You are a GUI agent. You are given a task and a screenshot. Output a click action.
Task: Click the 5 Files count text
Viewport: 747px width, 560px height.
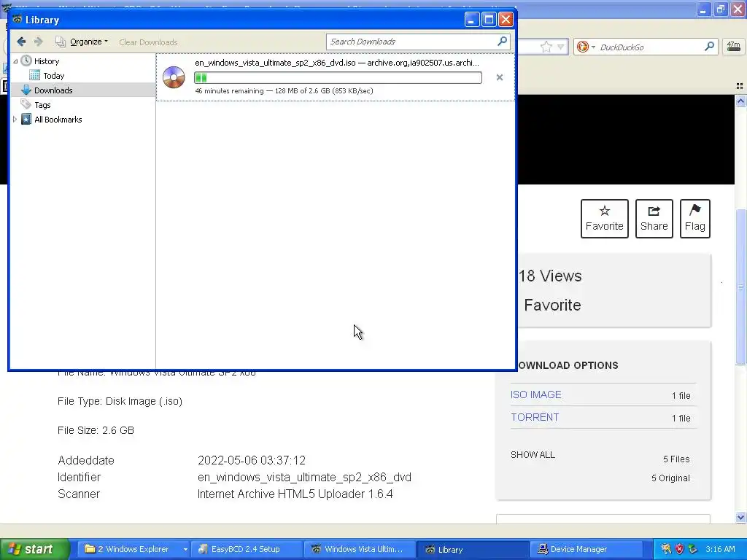[676, 459]
